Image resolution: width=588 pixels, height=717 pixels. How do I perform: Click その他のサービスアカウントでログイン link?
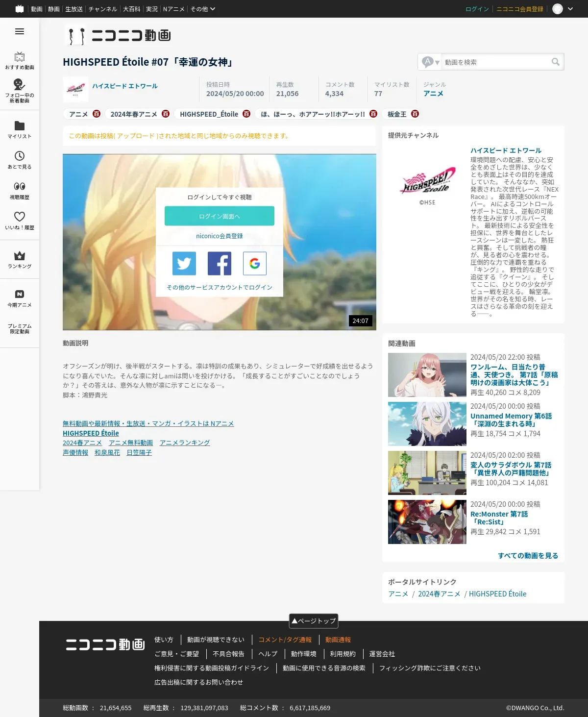(x=220, y=287)
